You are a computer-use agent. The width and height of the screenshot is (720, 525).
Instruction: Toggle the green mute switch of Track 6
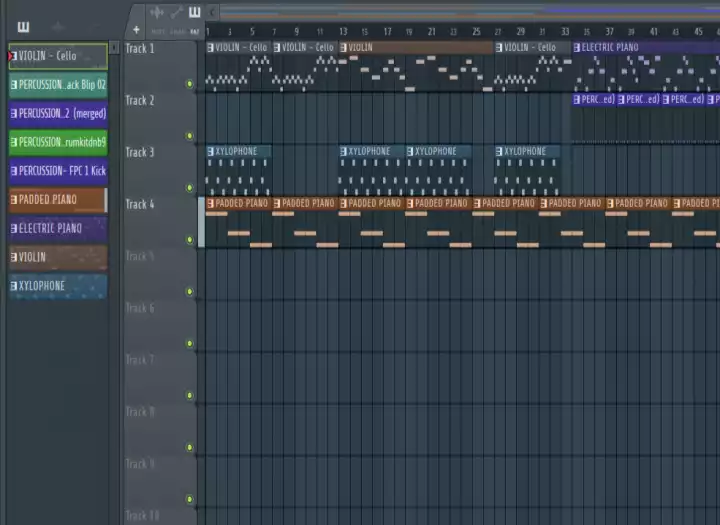(x=189, y=343)
